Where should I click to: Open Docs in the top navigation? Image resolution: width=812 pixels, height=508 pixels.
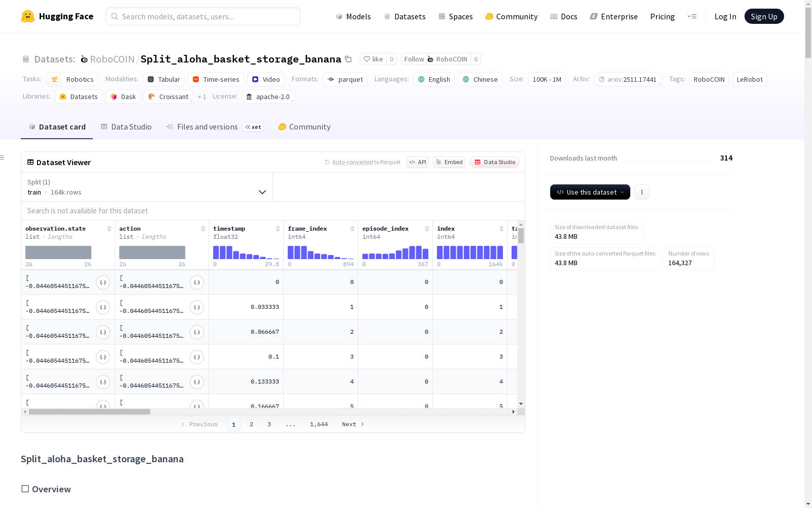click(564, 16)
